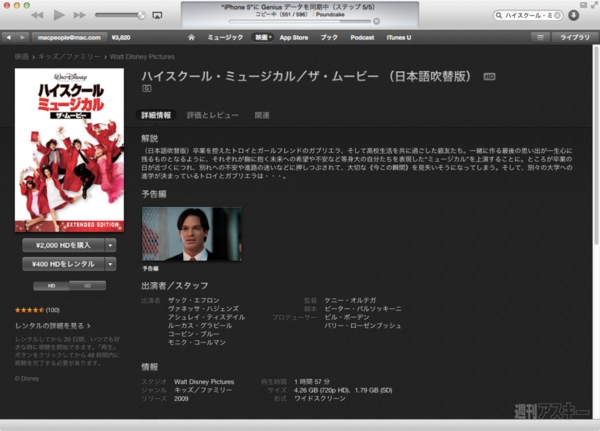
Task: Cancel Genius sync with x icon
Action: point(377,21)
